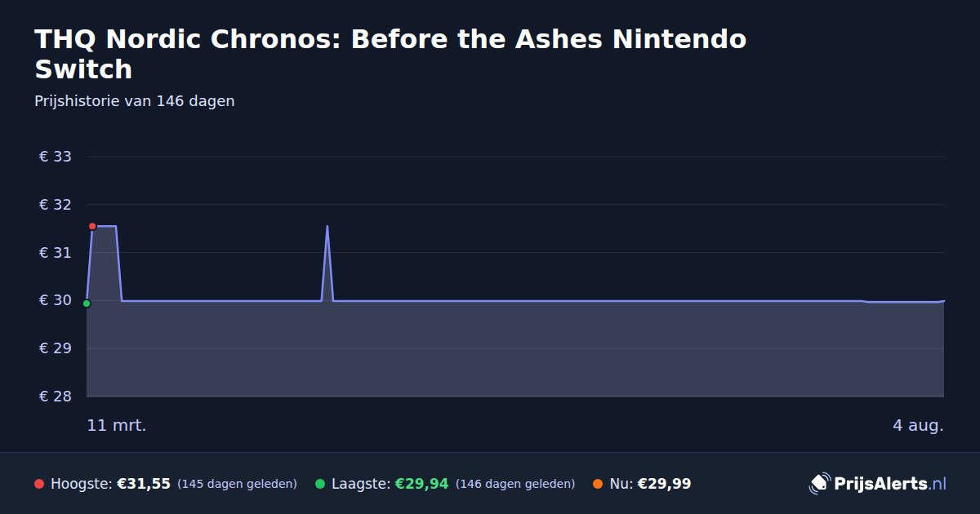Click the current price value €29,99
Viewport: 980px width, 514px height.
[664, 484]
